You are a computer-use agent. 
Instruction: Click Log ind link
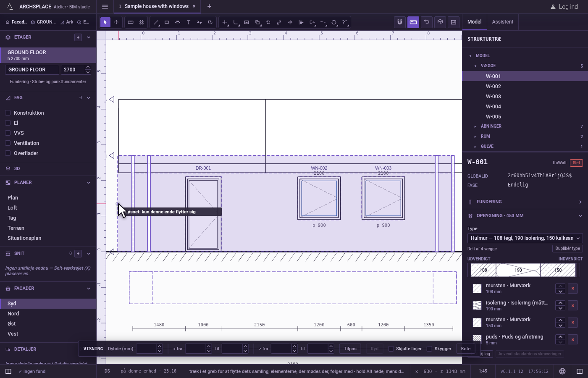point(564,7)
